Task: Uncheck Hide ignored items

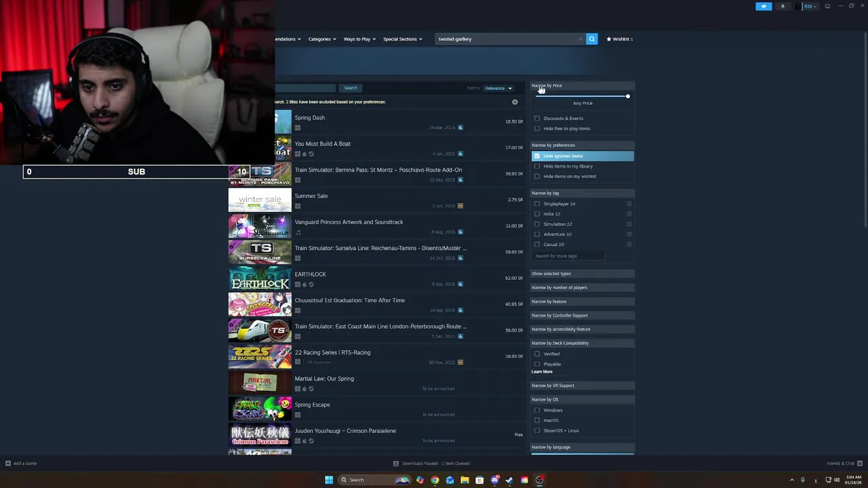Action: click(537, 156)
